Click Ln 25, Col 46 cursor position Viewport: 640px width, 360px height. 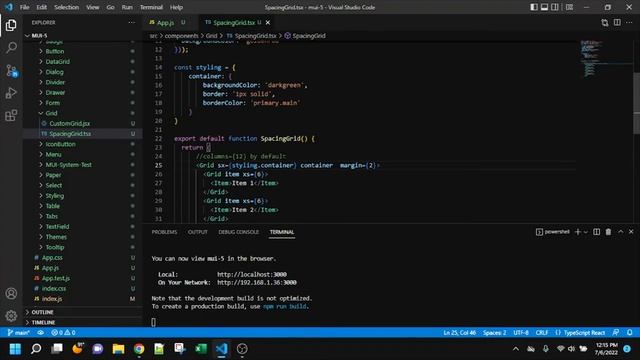pyautogui.click(x=460, y=333)
